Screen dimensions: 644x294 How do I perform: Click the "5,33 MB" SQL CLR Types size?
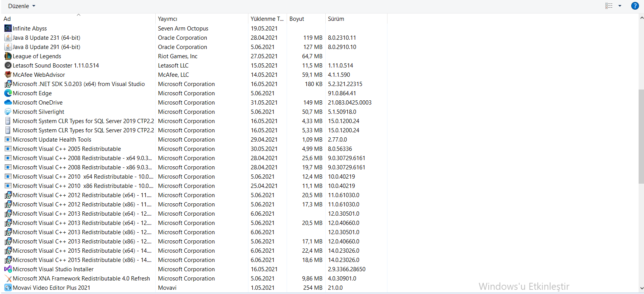pyautogui.click(x=312, y=130)
